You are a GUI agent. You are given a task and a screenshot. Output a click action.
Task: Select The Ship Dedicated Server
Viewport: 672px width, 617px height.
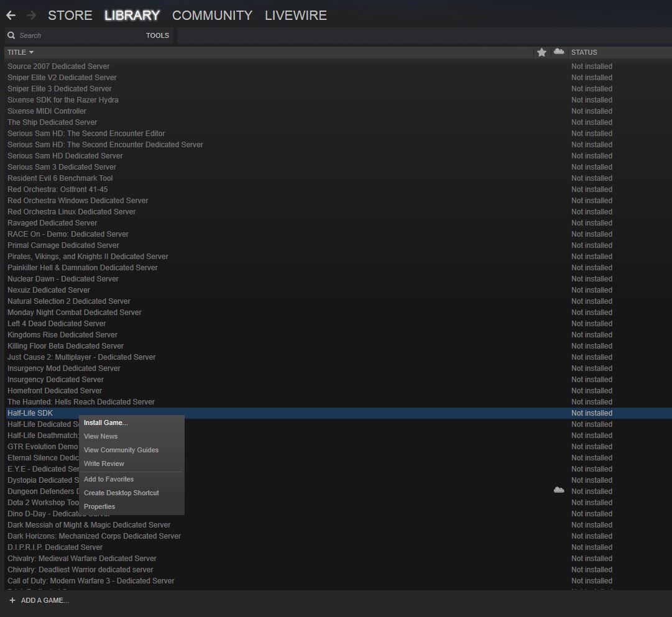coord(338,122)
